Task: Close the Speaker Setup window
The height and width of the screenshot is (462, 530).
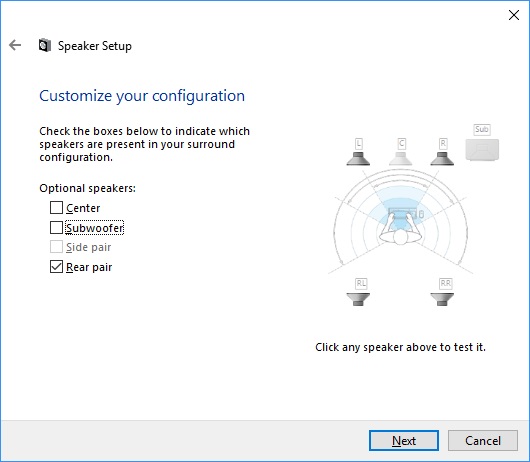Action: click(514, 15)
